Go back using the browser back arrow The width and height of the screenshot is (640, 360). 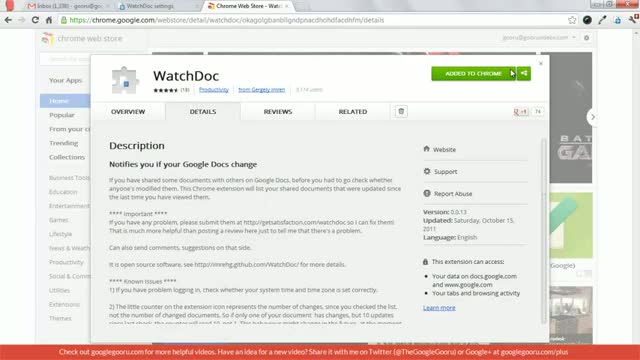click(8, 20)
